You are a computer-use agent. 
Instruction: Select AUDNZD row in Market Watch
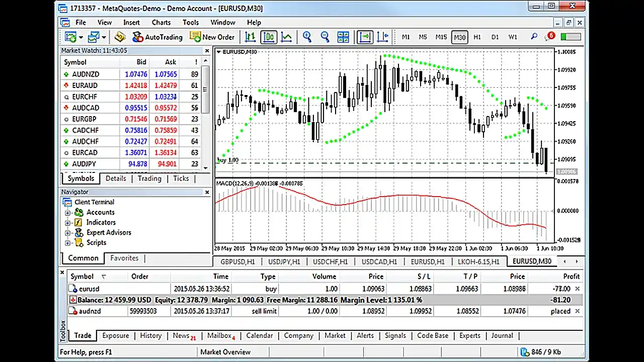coord(130,74)
